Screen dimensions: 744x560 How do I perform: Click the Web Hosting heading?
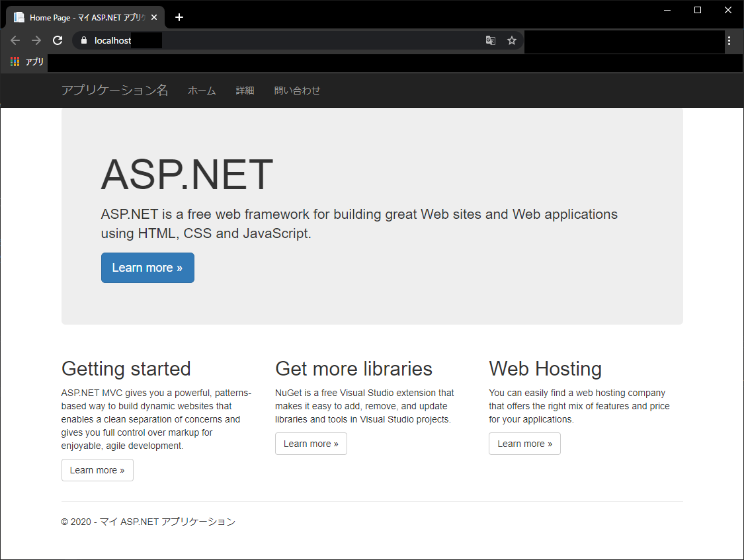click(x=545, y=369)
